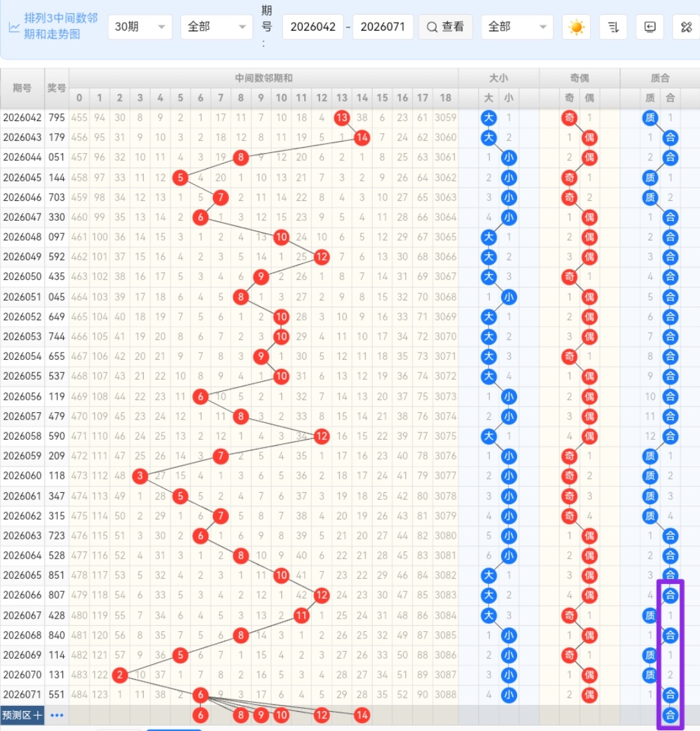Open the drawing tools pencil-ruler icon

point(687,27)
